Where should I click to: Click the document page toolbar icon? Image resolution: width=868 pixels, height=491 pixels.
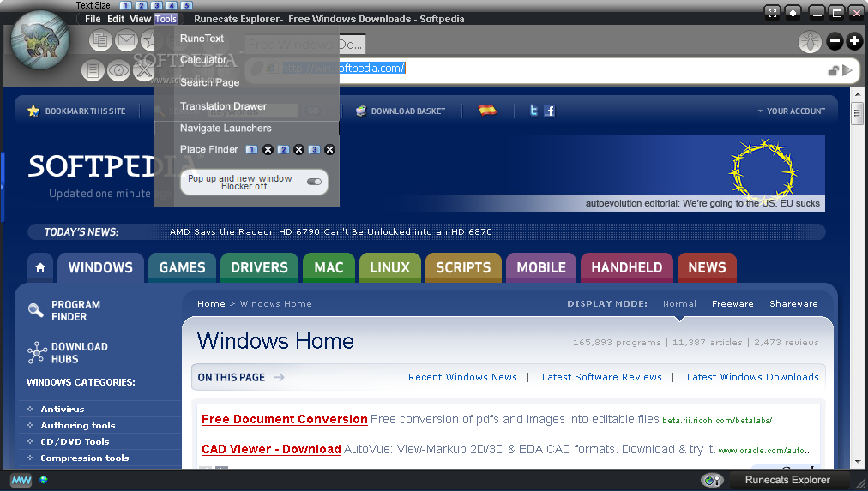pos(93,70)
